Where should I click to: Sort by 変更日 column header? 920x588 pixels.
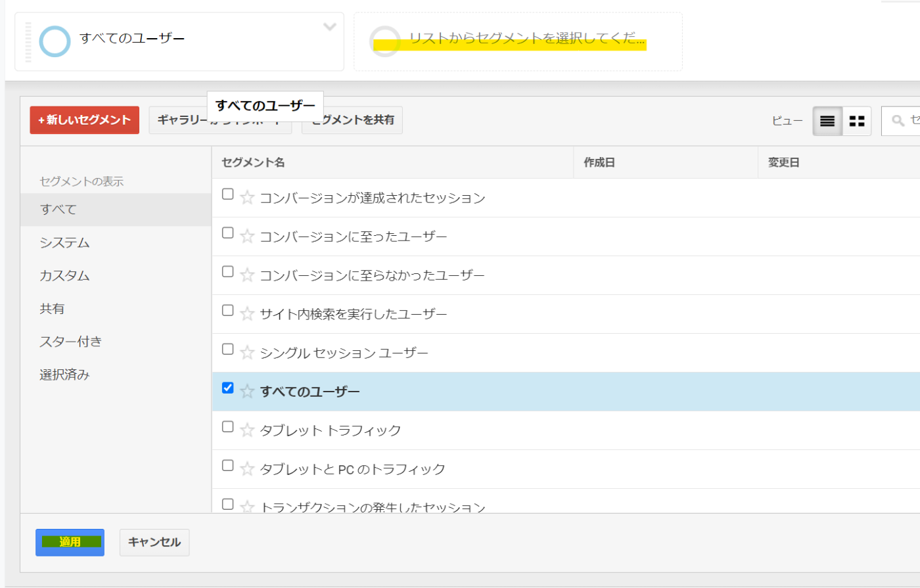[x=839, y=162]
